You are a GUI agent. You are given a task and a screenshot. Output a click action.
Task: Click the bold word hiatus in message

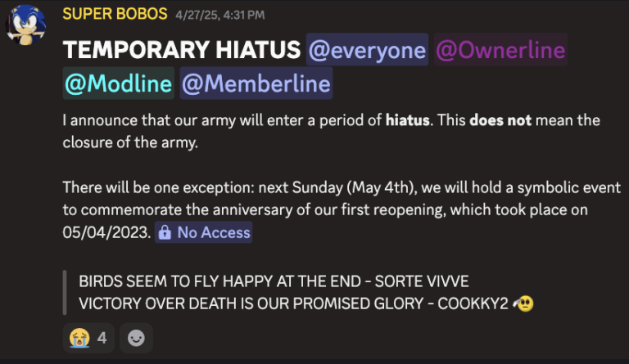pyautogui.click(x=410, y=120)
